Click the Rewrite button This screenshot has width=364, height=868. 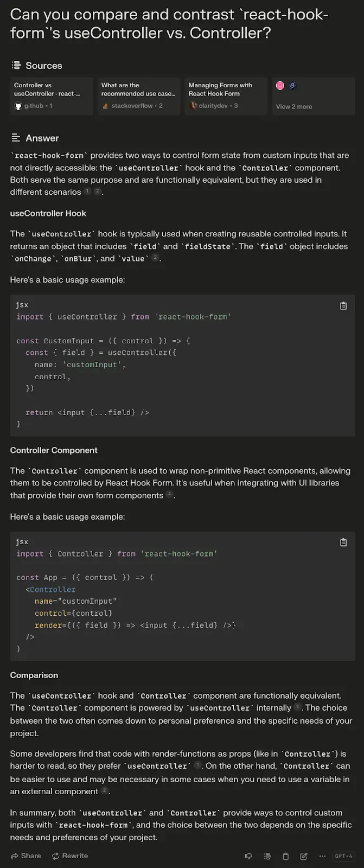coord(70,856)
